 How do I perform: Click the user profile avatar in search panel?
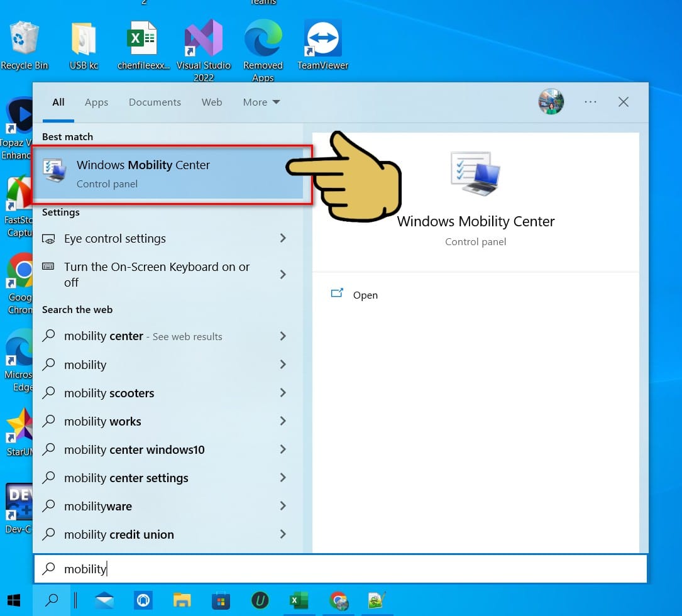coord(551,102)
